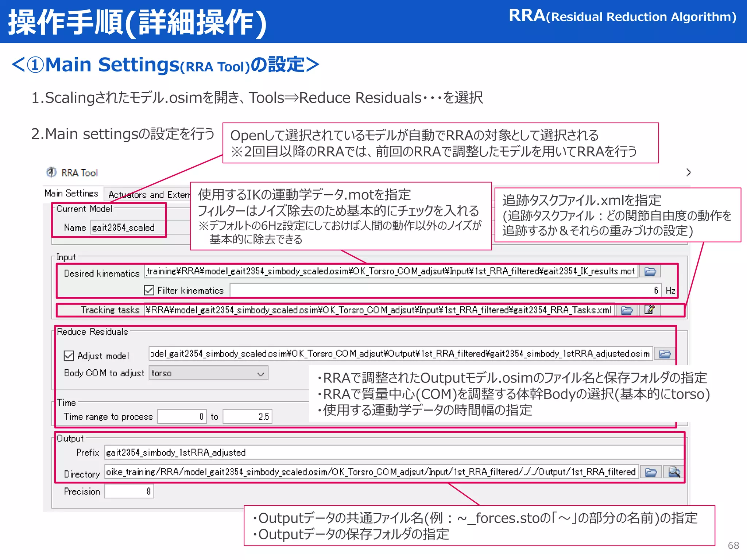Switch to the Main Settings tab

71,193
